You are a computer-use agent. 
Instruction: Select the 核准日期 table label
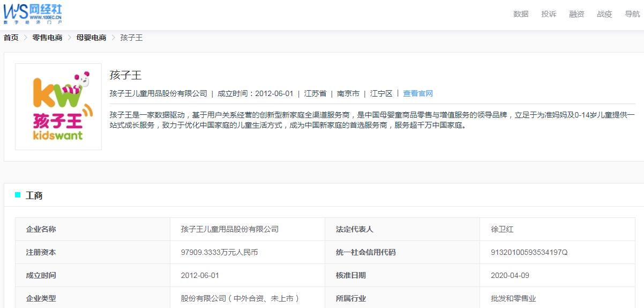pyautogui.click(x=351, y=275)
